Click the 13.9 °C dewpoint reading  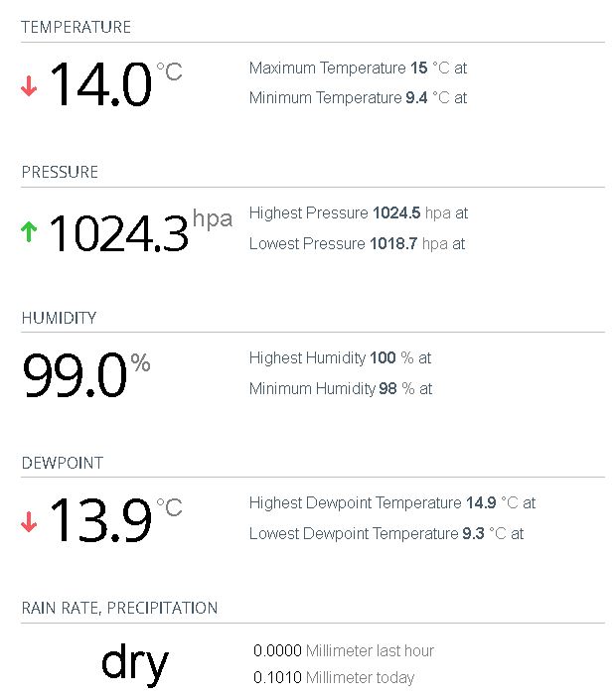[100, 520]
